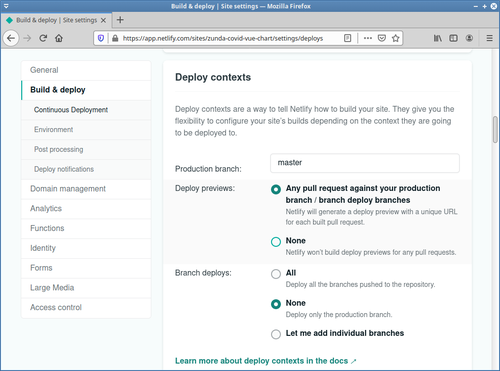Open Analytics settings
The width and height of the screenshot is (500, 371).
[x=86, y=209]
